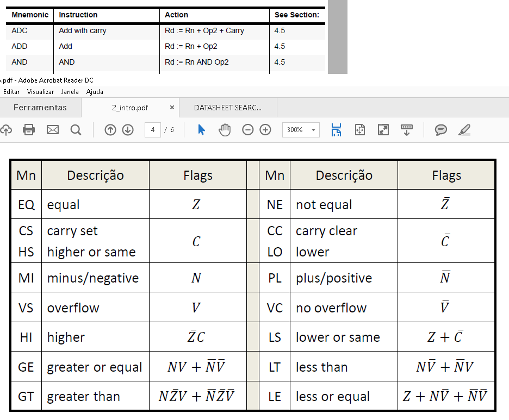The width and height of the screenshot is (509, 420).
Task: Open the Ferramentas tab
Action: [x=40, y=108]
